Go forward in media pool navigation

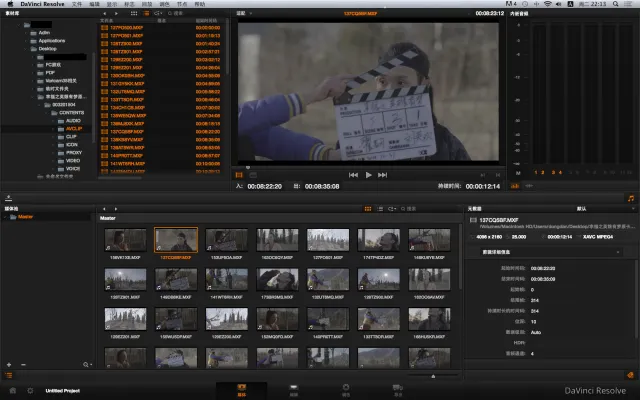coord(116,209)
